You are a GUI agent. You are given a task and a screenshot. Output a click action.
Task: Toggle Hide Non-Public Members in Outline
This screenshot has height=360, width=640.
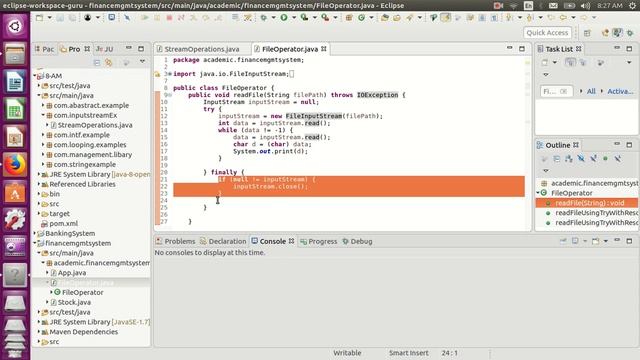coord(605,159)
